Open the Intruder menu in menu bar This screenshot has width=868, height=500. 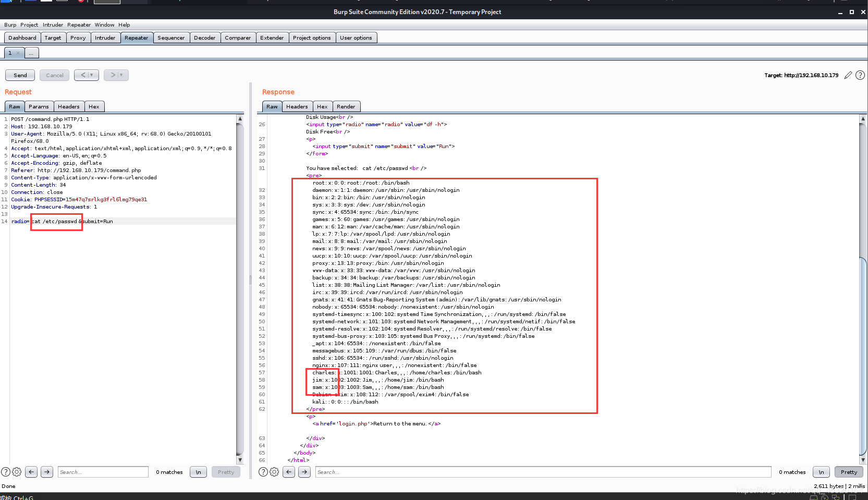pos(53,25)
